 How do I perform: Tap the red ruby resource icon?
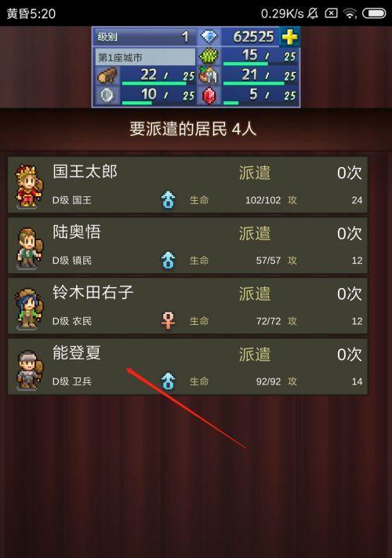tap(209, 95)
